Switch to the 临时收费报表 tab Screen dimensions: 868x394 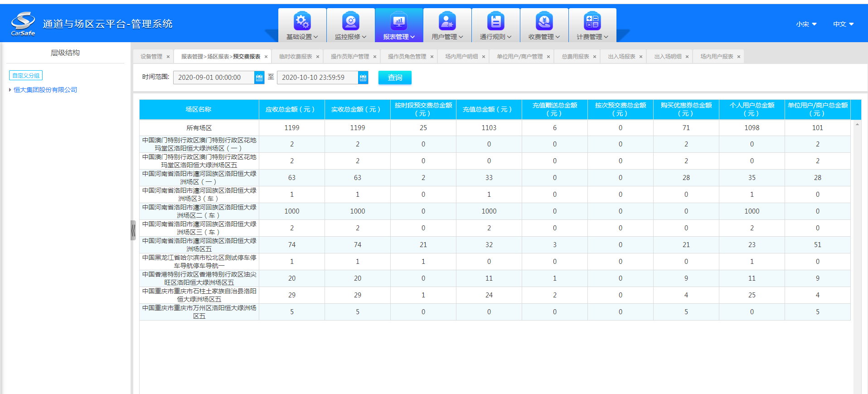pyautogui.click(x=296, y=57)
